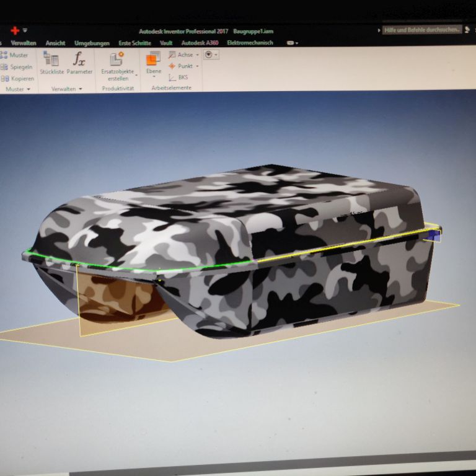Expand the Muster panel dropdown
Image resolution: width=476 pixels, height=476 pixels.
click(x=29, y=89)
